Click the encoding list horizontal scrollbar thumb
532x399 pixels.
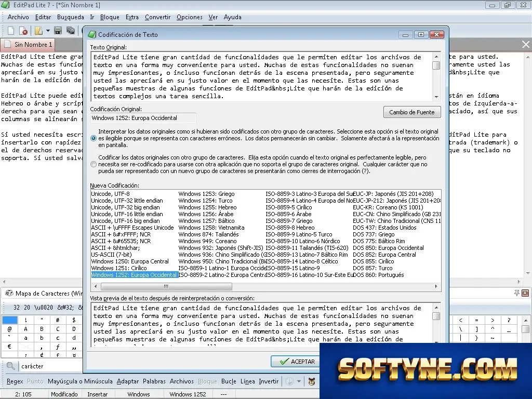(166, 286)
